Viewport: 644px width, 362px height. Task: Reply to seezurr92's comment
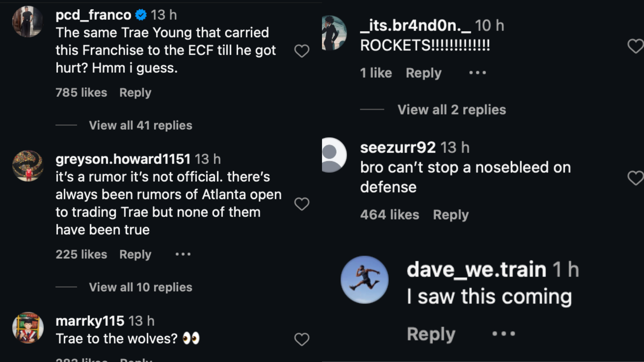coord(450,215)
